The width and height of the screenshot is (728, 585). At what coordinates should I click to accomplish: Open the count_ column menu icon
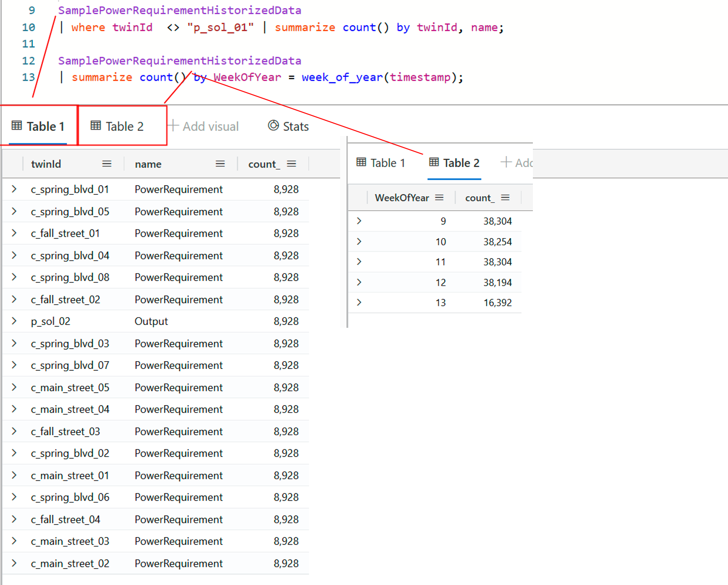[x=291, y=163]
